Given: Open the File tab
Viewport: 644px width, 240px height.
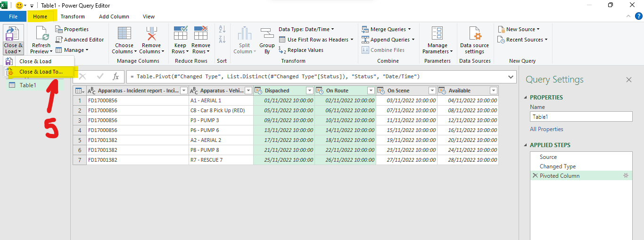Looking at the screenshot, I should pos(13,17).
